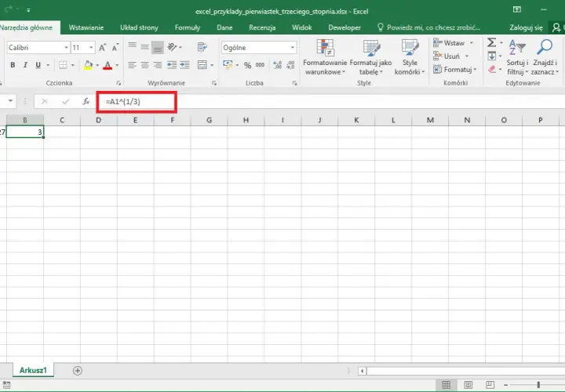Open fill color dropdown arrow

pyautogui.click(x=97, y=65)
